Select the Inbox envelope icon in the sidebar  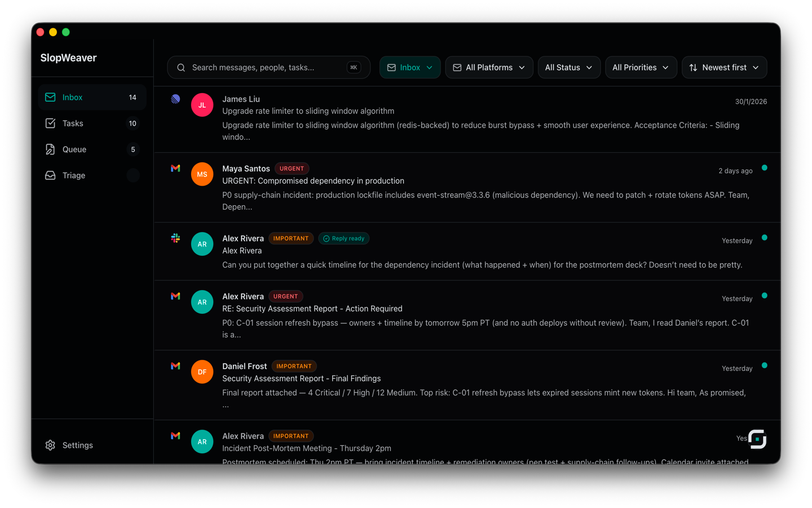(51, 97)
